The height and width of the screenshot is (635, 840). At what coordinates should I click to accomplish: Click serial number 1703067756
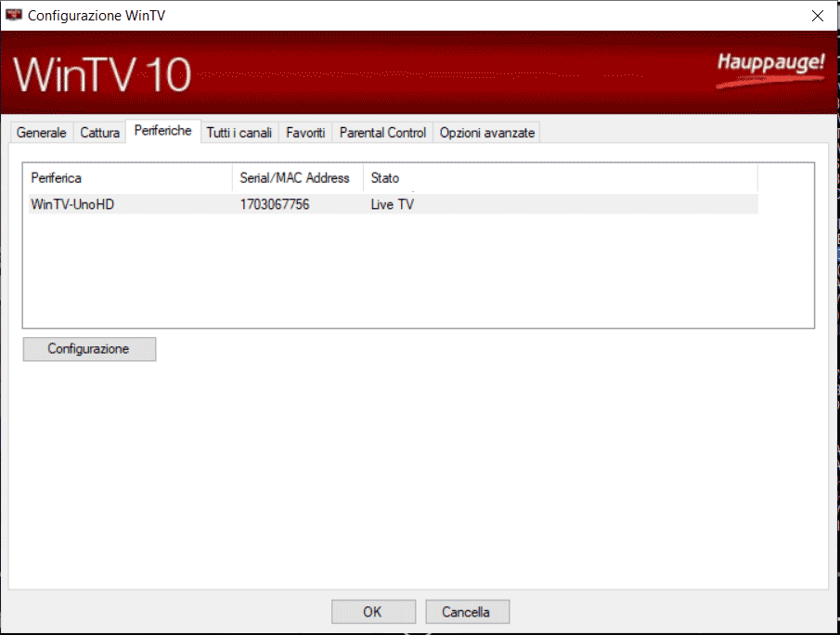(275, 204)
